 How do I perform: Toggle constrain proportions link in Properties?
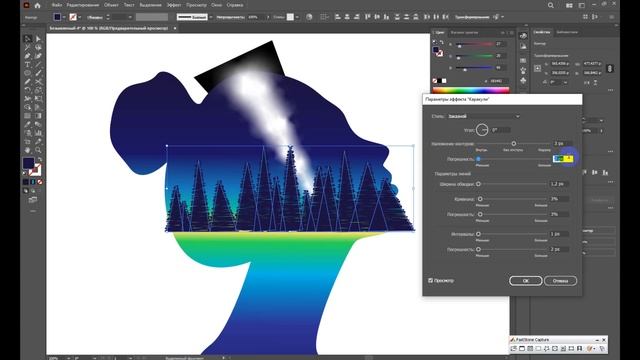pyautogui.click(x=610, y=69)
